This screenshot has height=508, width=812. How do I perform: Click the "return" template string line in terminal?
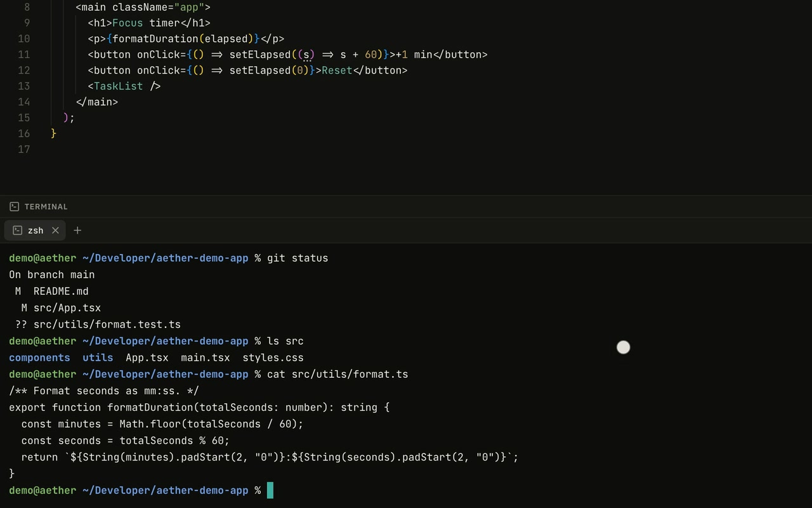click(x=270, y=457)
